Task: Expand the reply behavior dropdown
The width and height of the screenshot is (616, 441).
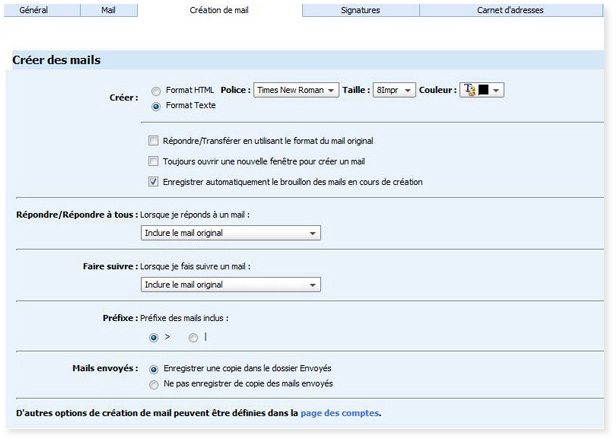Action: [231, 233]
